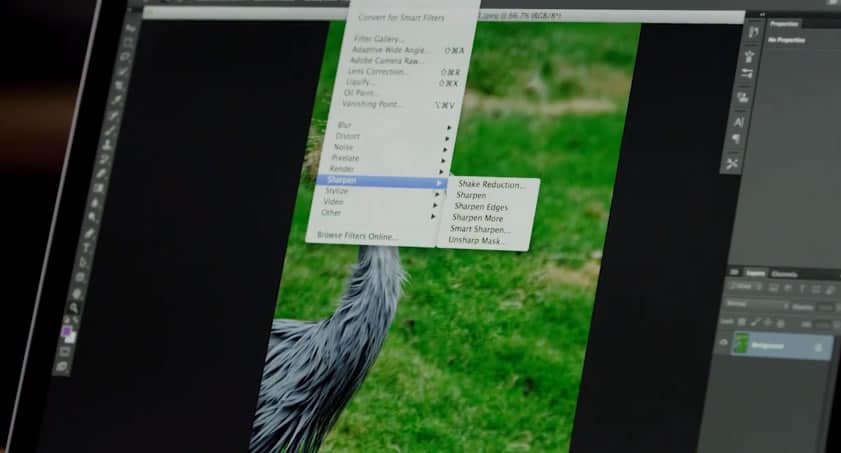841x453 pixels.
Task: Click the layer Fill value field
Action: coord(824,325)
